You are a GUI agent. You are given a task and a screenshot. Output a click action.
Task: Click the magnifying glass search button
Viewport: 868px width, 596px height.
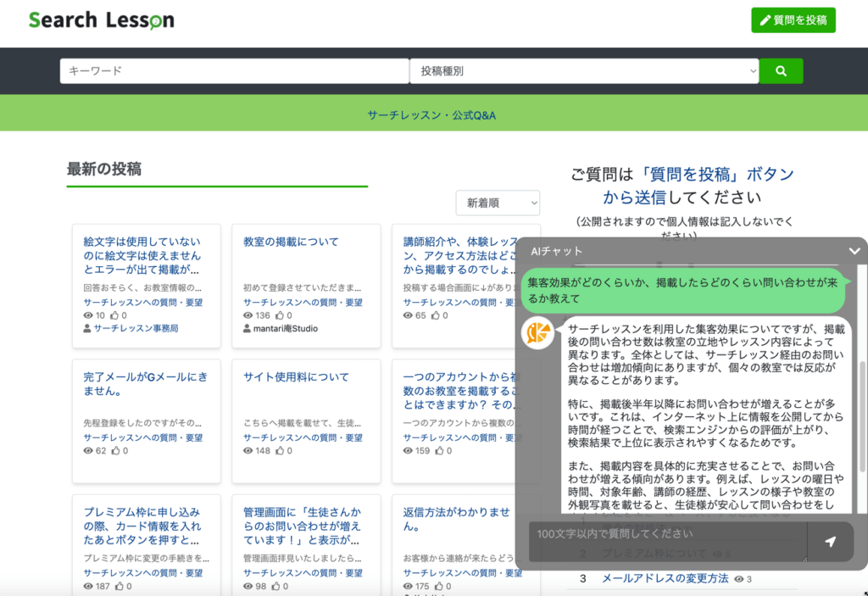[x=781, y=71]
